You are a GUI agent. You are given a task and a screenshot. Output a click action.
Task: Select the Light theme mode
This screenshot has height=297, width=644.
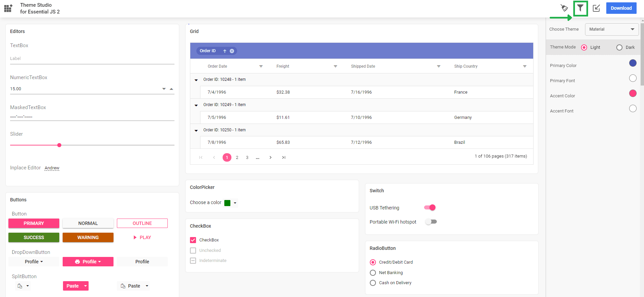(x=584, y=47)
